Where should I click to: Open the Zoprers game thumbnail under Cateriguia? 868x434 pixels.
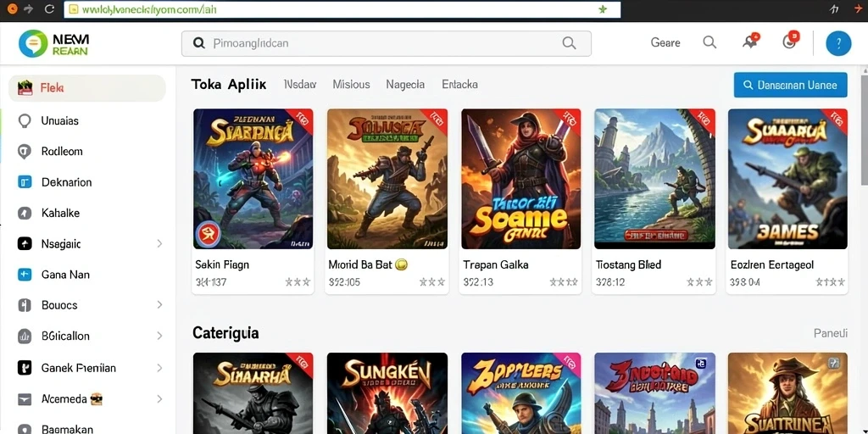[x=521, y=393]
